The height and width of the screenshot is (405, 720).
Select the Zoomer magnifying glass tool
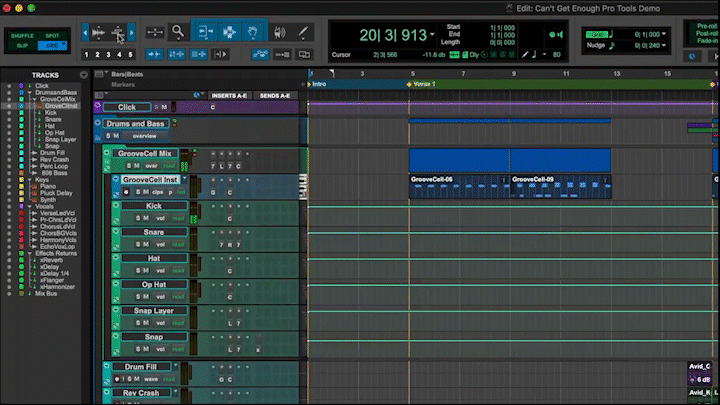tap(178, 32)
